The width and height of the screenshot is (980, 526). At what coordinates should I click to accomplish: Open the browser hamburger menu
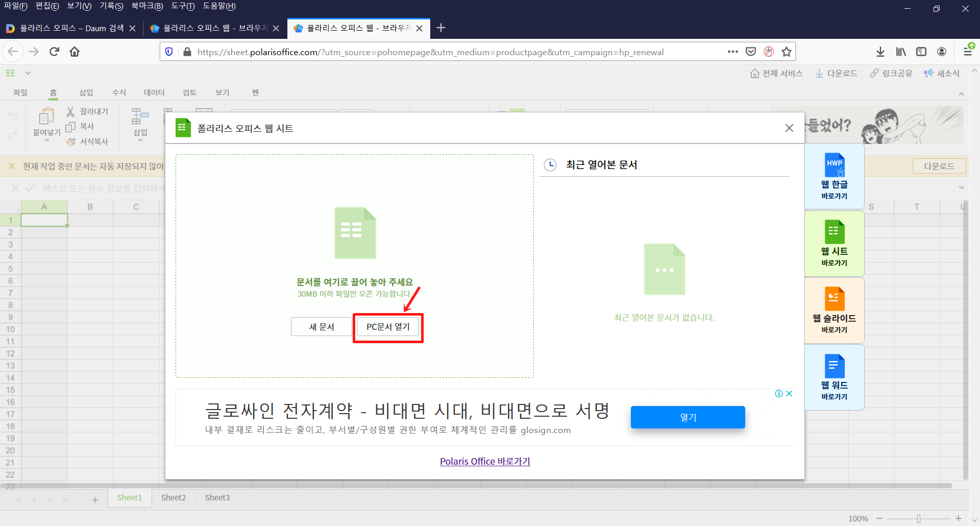coord(968,52)
